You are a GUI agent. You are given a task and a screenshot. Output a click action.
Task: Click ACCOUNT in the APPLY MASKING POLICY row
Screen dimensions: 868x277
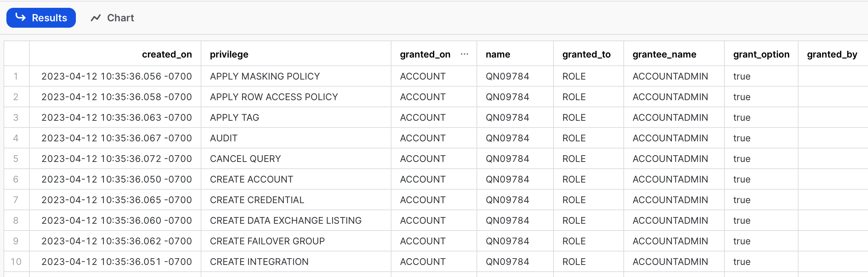click(x=423, y=76)
